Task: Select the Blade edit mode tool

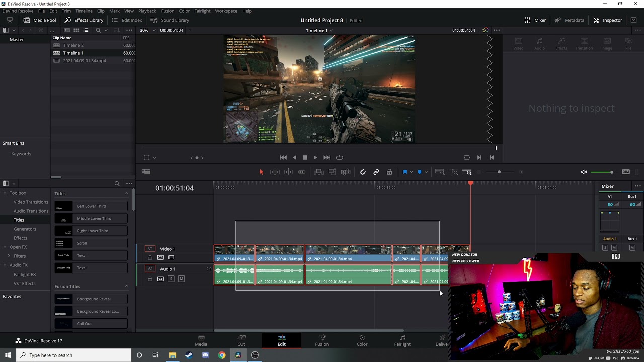Action: click(302, 172)
